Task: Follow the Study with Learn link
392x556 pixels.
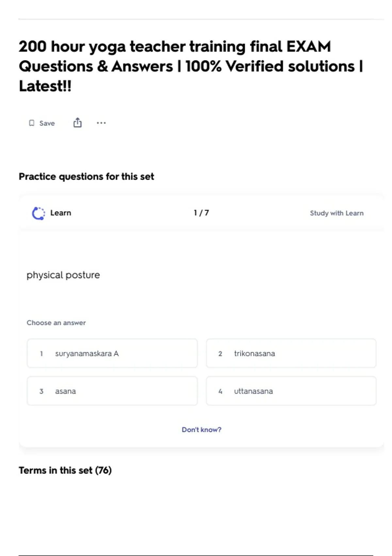Action: [x=336, y=213]
